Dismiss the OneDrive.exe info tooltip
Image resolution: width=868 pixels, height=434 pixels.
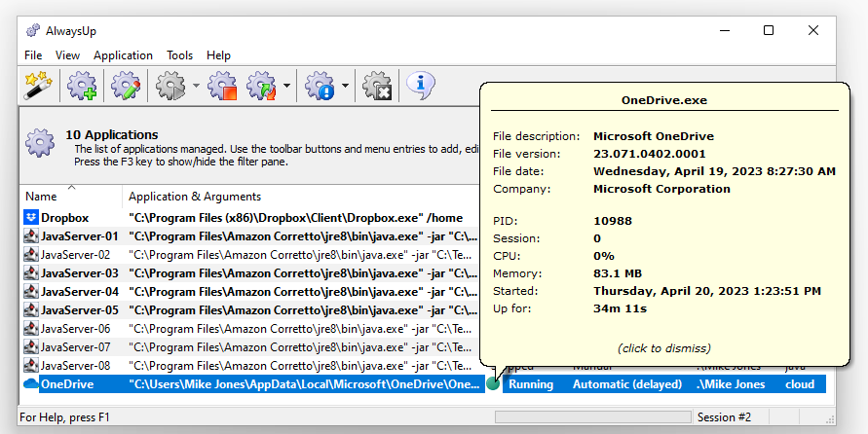[663, 348]
